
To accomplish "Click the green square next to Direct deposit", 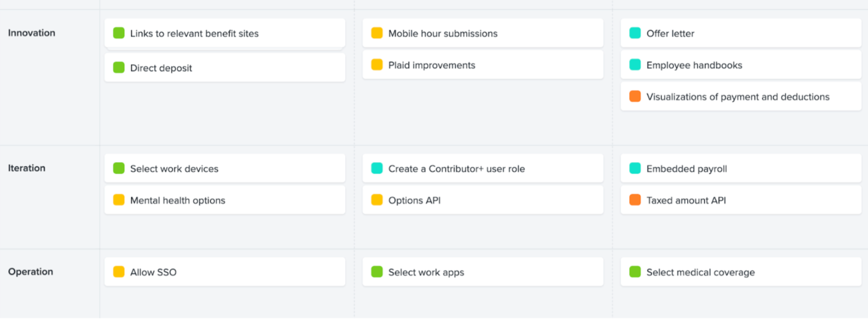I will [x=119, y=67].
